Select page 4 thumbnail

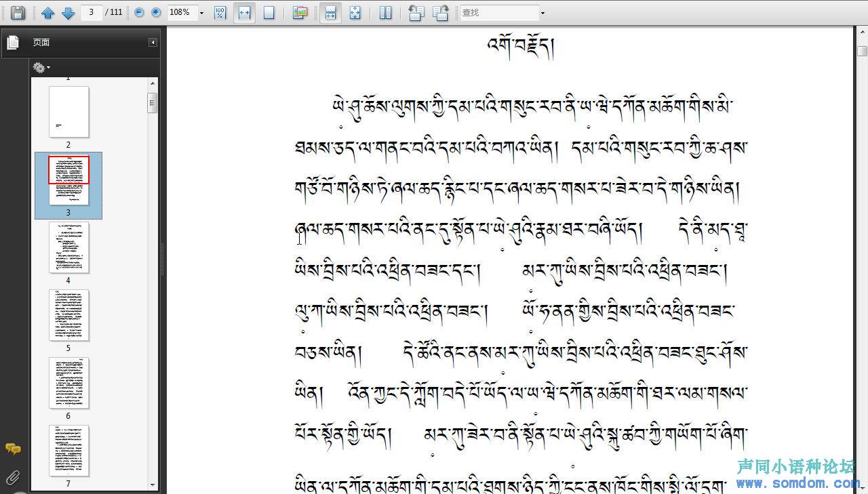click(68, 247)
